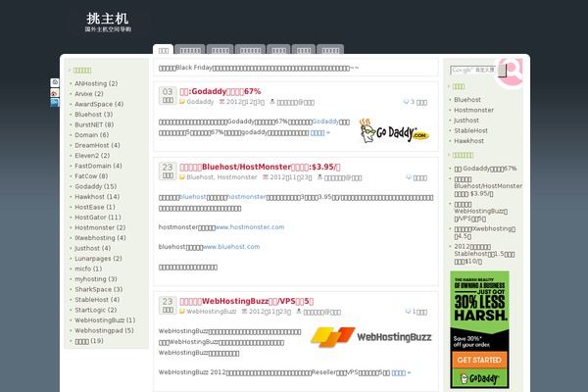Click the Godaddy category link under first post title
Image resolution: width=588 pixels, height=392 pixels.
[x=200, y=102]
